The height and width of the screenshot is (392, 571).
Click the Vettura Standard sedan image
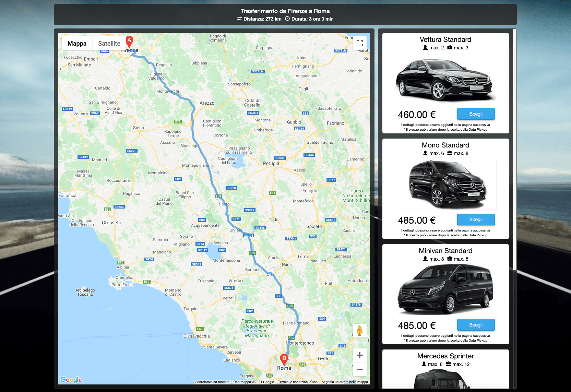click(445, 80)
